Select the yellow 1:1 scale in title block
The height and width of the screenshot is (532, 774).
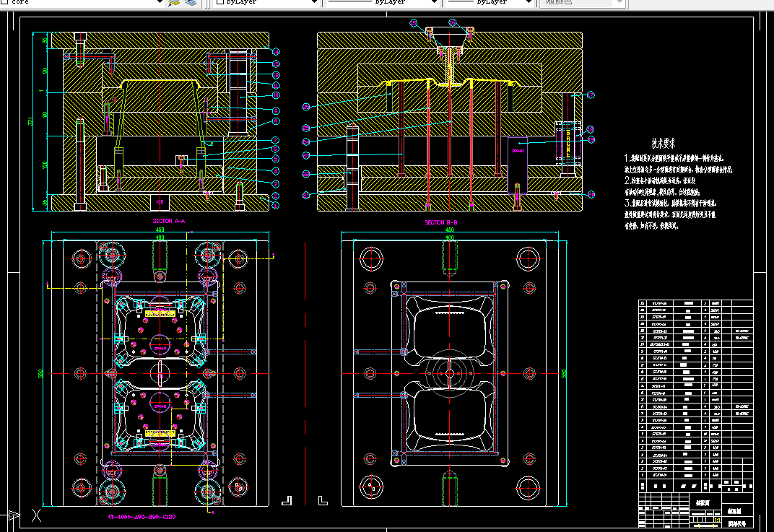718,520
